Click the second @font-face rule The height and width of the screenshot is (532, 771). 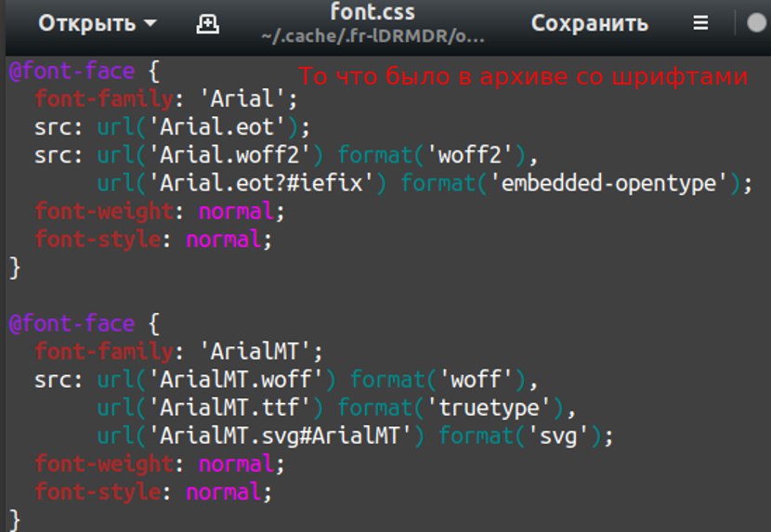[x=72, y=324]
